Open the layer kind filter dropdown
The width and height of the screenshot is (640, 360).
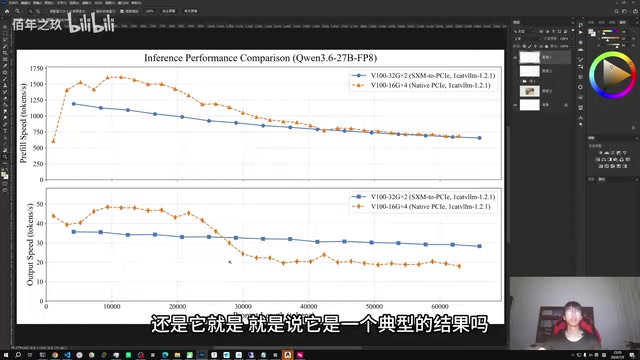tap(524, 31)
